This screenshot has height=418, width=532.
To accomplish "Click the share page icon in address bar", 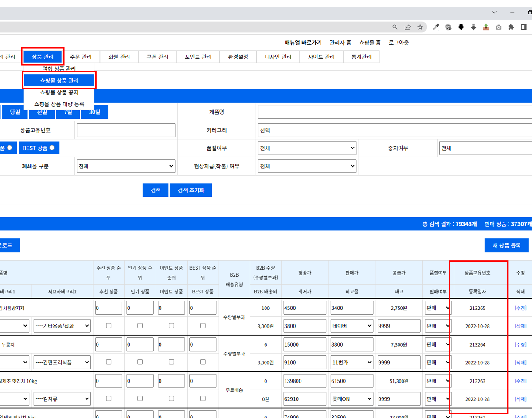I will click(407, 27).
